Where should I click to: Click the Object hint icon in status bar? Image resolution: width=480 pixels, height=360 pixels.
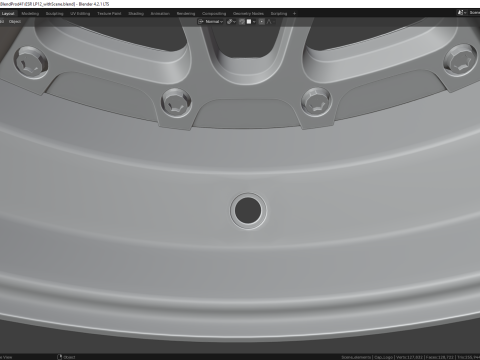60,357
